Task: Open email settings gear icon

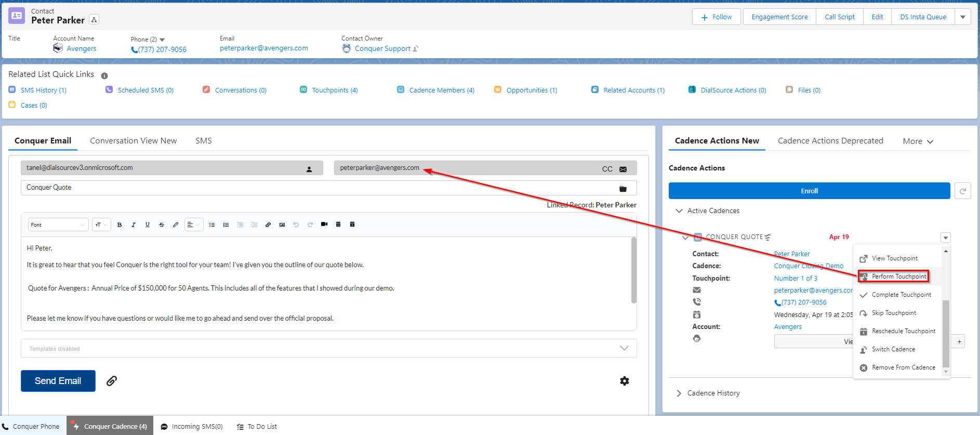Action: pos(625,381)
